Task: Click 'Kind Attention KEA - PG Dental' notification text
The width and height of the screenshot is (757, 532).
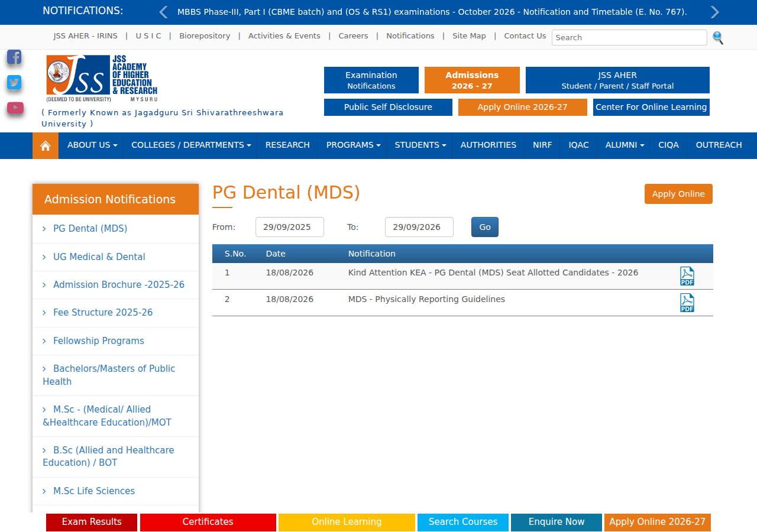Action: pos(493,273)
